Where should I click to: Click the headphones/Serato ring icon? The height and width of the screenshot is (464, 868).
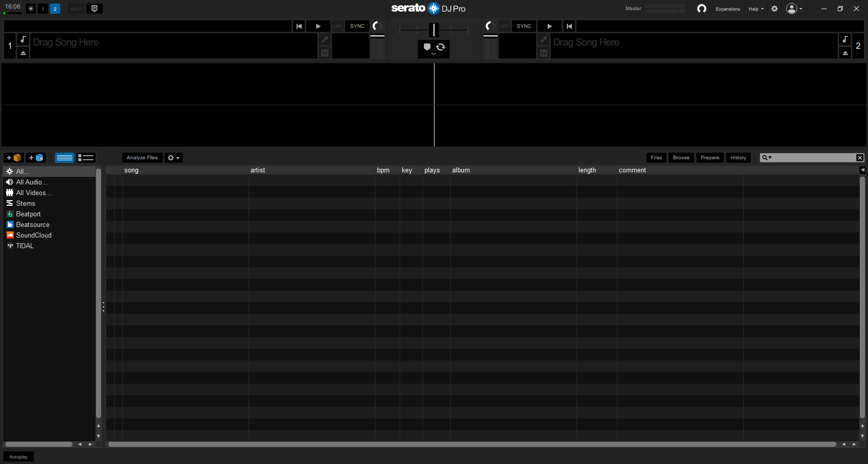tap(701, 9)
